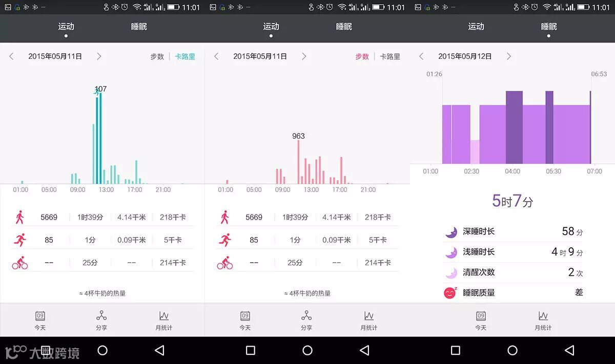Tap the dark deep-sleep block near 04:00
615x364 pixels.
(x=514, y=127)
